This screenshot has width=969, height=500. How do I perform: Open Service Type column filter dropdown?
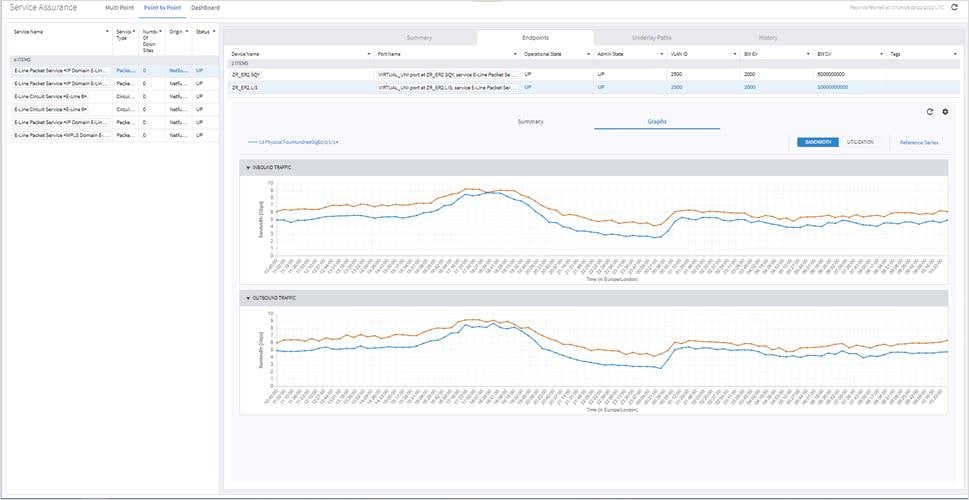134,31
